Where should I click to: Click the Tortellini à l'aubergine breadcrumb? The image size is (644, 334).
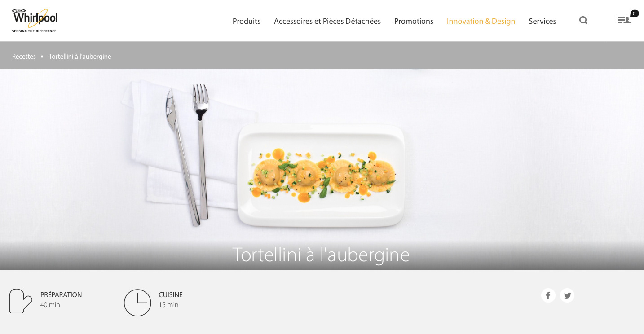tap(80, 57)
